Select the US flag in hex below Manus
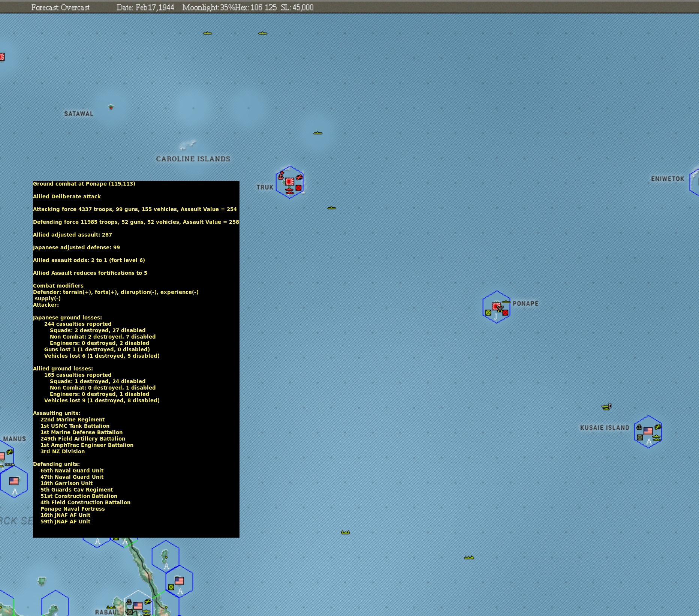Screen dimensions: 699x616 click(x=14, y=481)
